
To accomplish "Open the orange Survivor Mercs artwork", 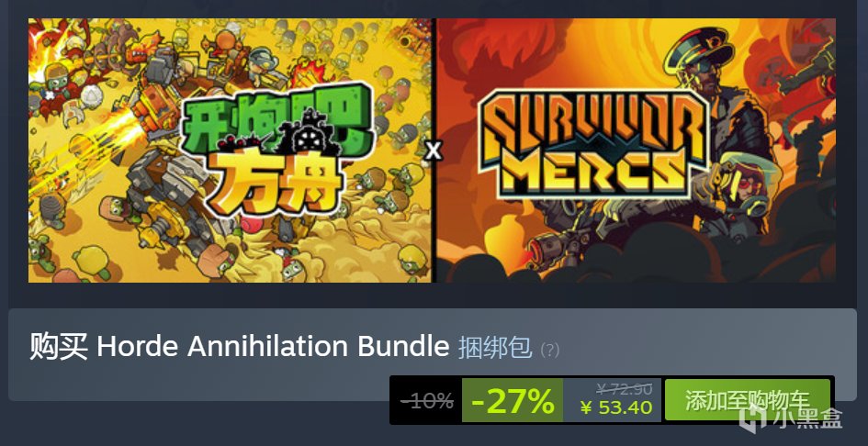I will coord(636,151).
